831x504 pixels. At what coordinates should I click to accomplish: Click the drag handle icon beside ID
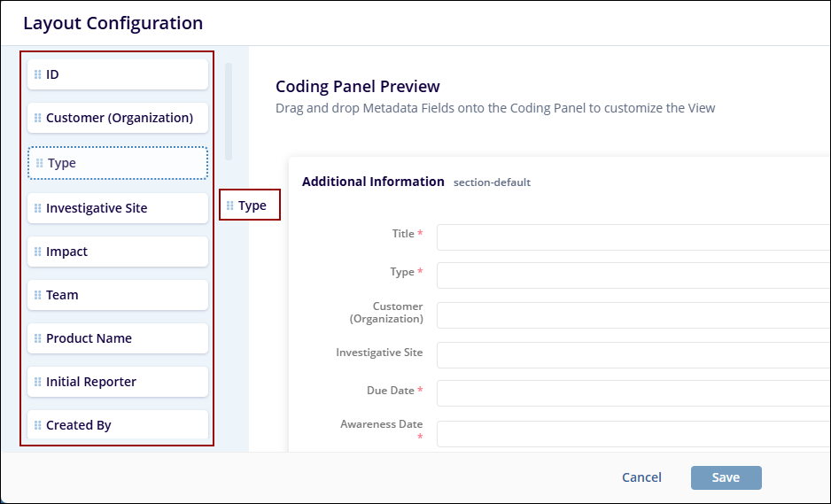[38, 74]
